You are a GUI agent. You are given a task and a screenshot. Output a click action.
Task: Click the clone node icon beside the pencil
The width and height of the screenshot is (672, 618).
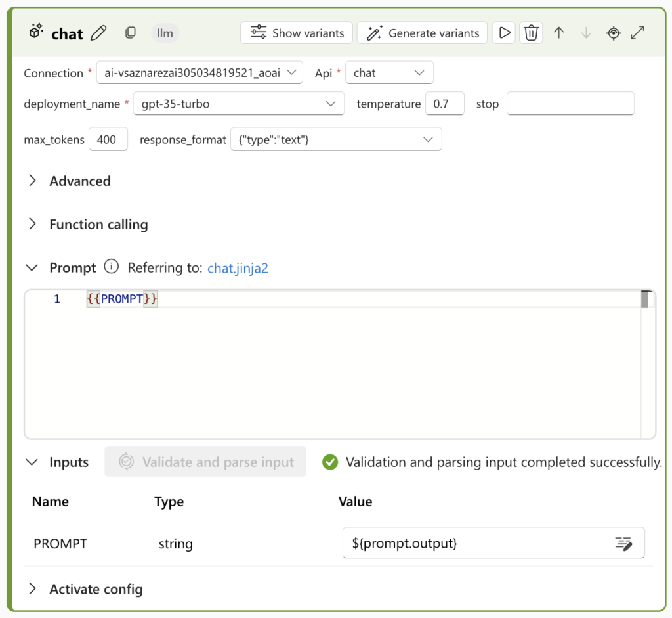click(x=131, y=33)
